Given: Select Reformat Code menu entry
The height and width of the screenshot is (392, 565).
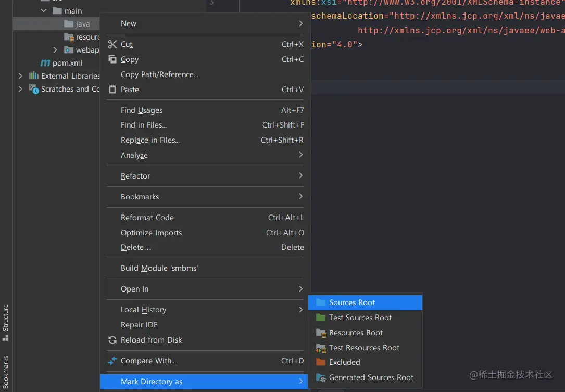Looking at the screenshot, I should click(x=205, y=218).
